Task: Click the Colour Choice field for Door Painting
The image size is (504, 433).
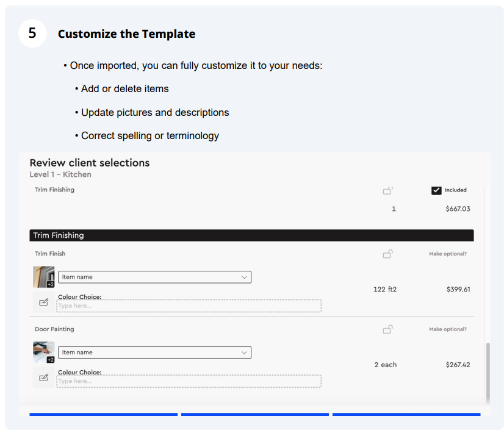Action: [x=189, y=381]
